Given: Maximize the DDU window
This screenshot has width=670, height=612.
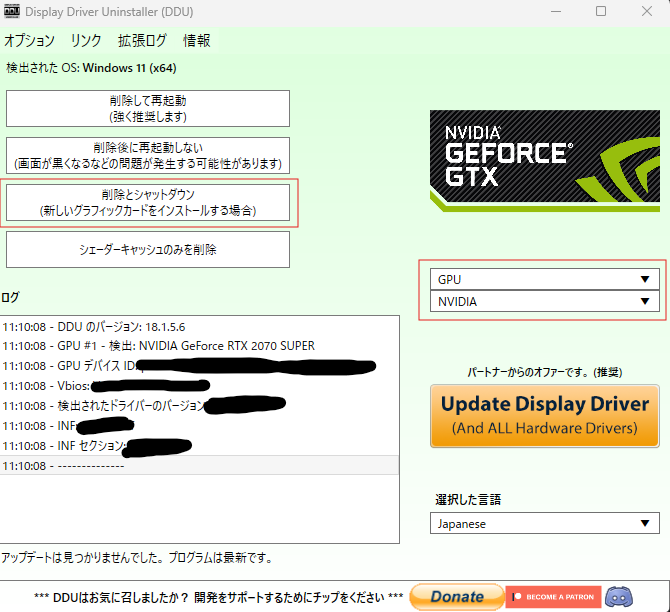Looking at the screenshot, I should [x=601, y=12].
